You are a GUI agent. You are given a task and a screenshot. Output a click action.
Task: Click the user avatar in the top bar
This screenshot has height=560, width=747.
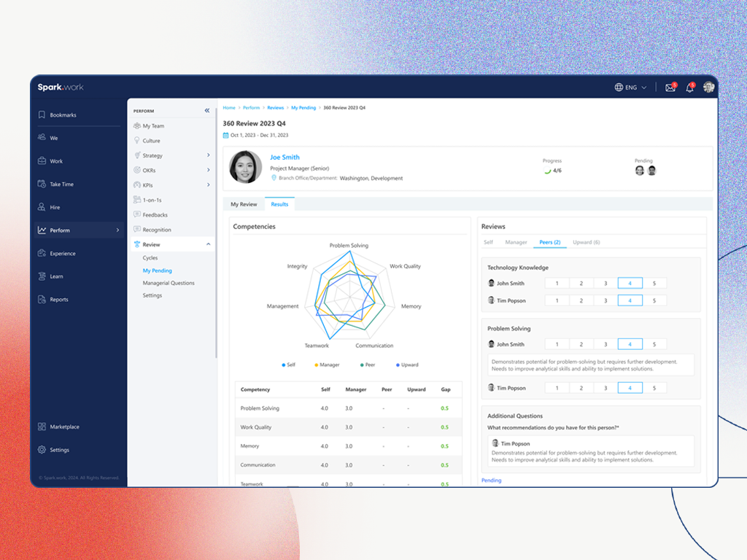(708, 87)
